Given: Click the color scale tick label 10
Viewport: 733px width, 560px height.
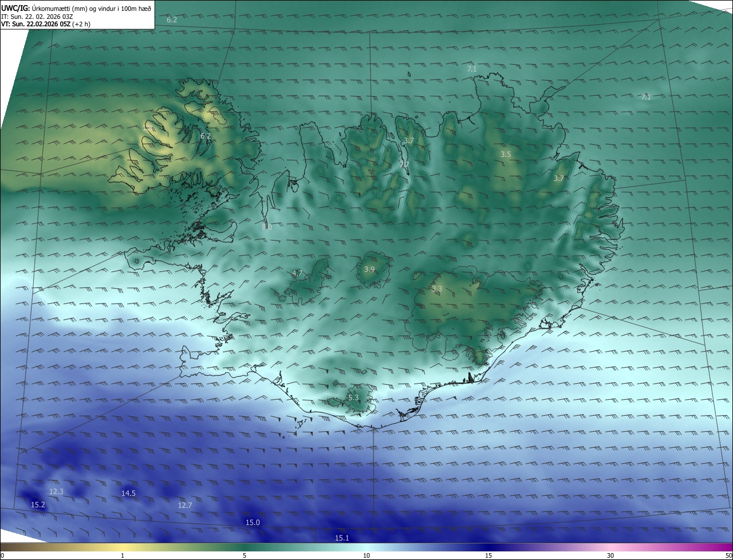Looking at the screenshot, I should pos(366,555).
